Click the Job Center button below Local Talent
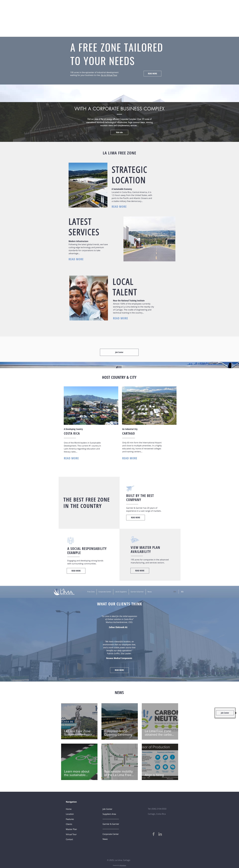 click(x=119, y=352)
